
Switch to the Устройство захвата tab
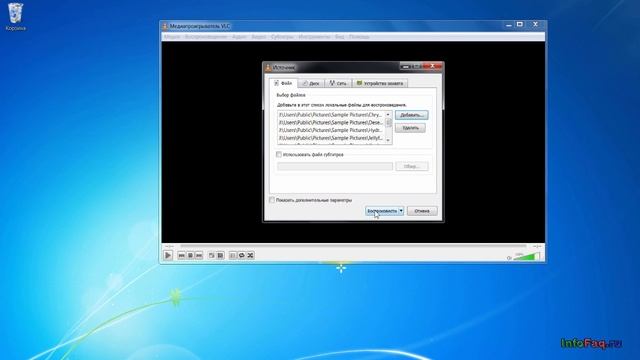pyautogui.click(x=380, y=83)
